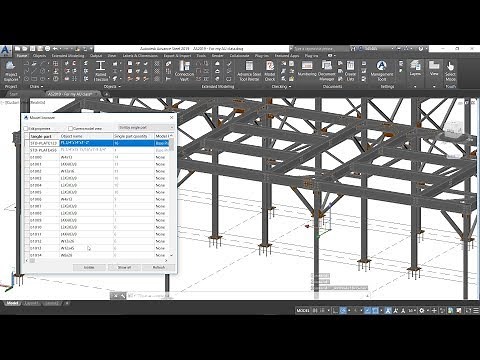The width and height of the screenshot is (480, 360).
Task: Open the Autodesk application menu button
Action: pos(6,50)
